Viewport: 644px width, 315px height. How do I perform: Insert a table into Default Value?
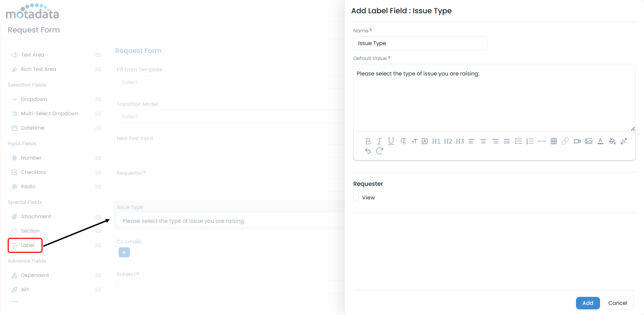[x=554, y=141]
